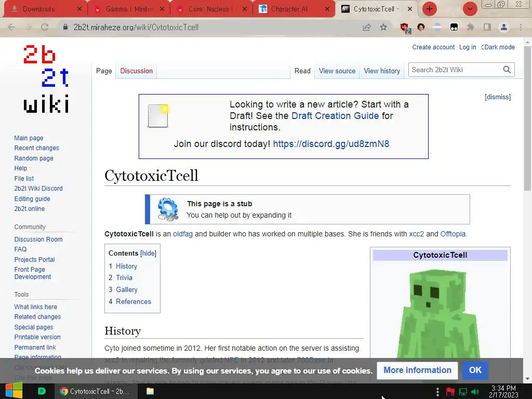532x399 pixels.
Task: Open the CytotoxicTcell slime skin image
Action: pos(440,314)
